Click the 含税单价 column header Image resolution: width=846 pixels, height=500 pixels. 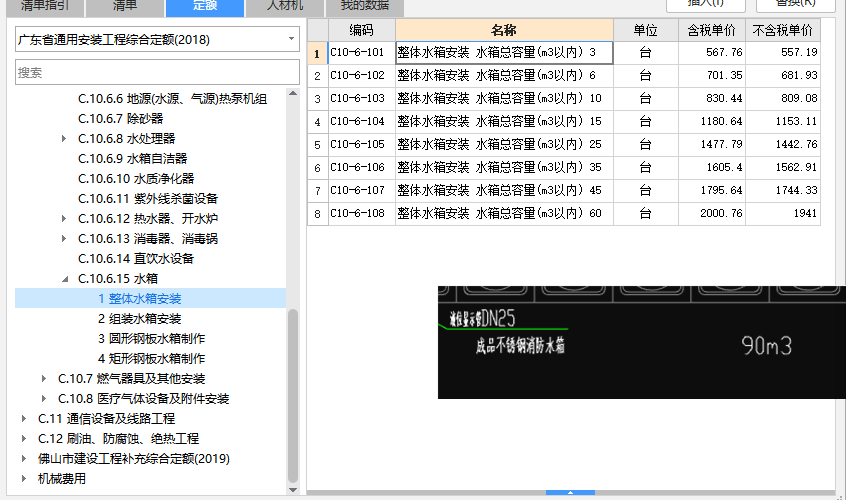[712, 30]
